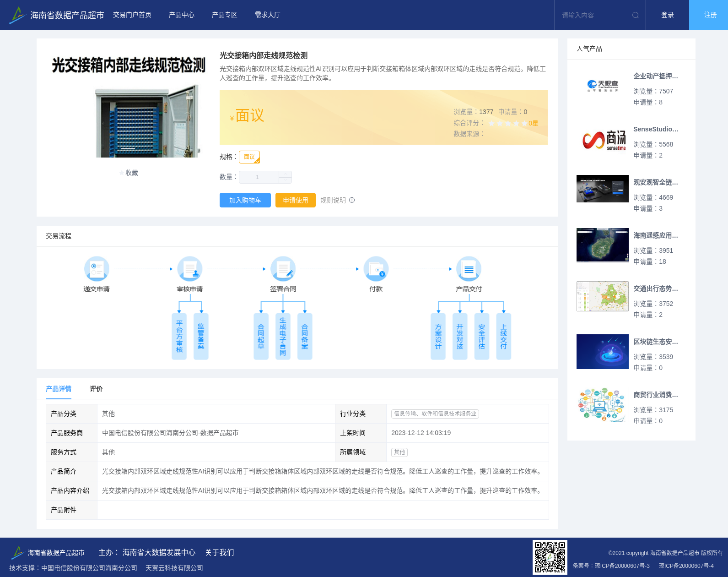Decrease the quantity with the down arrow

[286, 180]
